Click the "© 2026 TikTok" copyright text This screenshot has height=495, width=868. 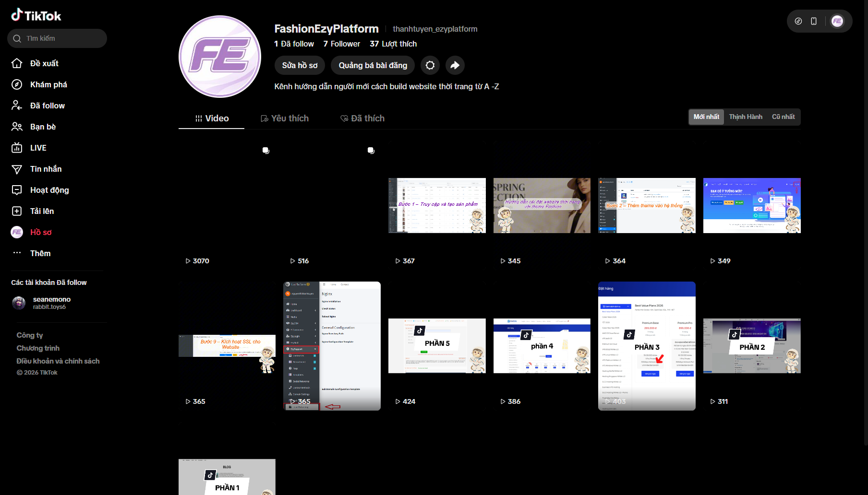point(37,373)
